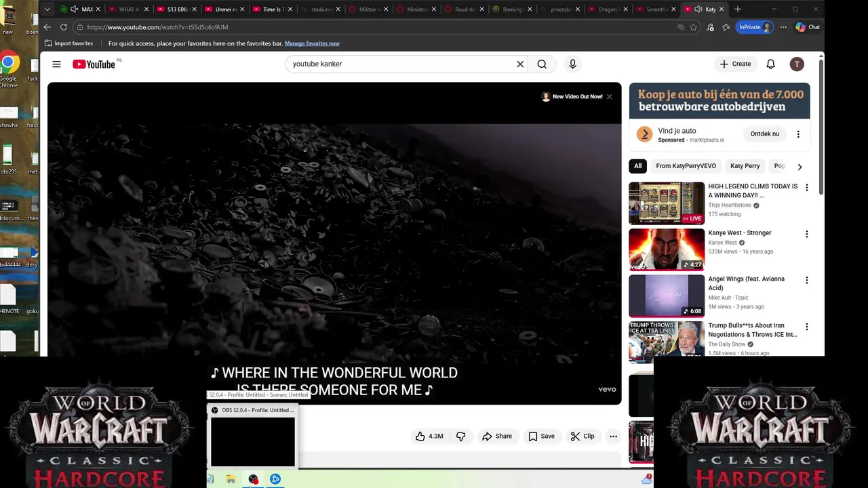868x488 pixels.
Task: Switch to the Ranking tab
Action: pos(511,9)
